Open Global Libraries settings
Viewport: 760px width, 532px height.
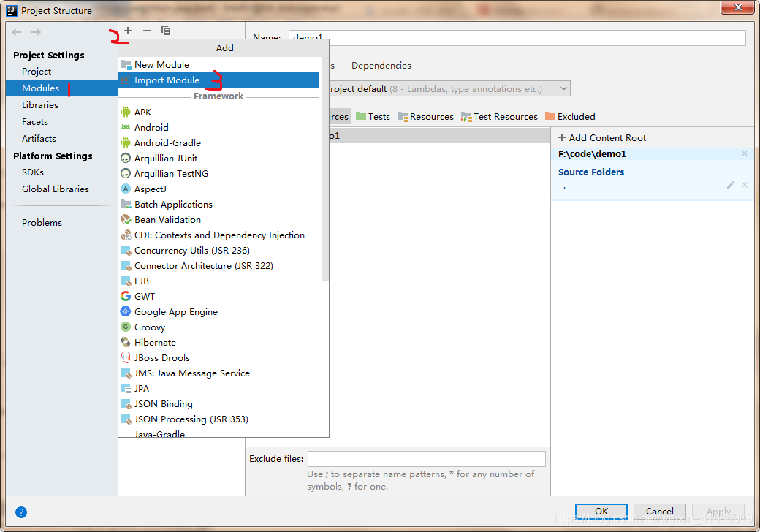(x=56, y=189)
